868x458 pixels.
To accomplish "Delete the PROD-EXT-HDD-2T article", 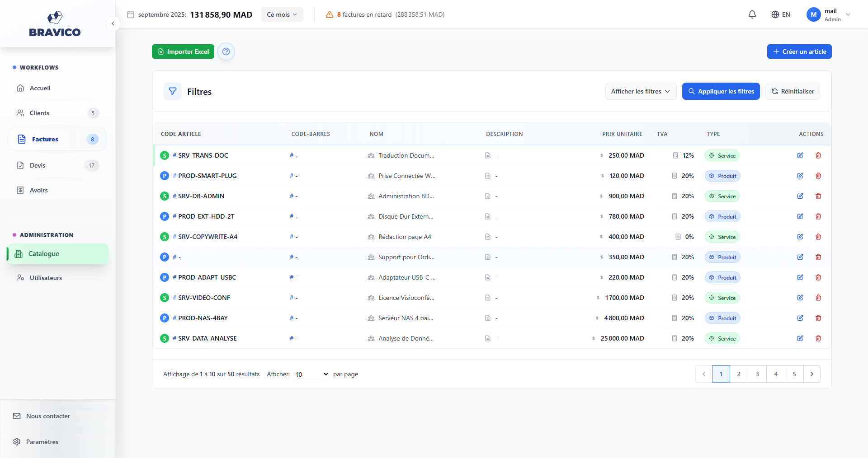I will (x=818, y=216).
